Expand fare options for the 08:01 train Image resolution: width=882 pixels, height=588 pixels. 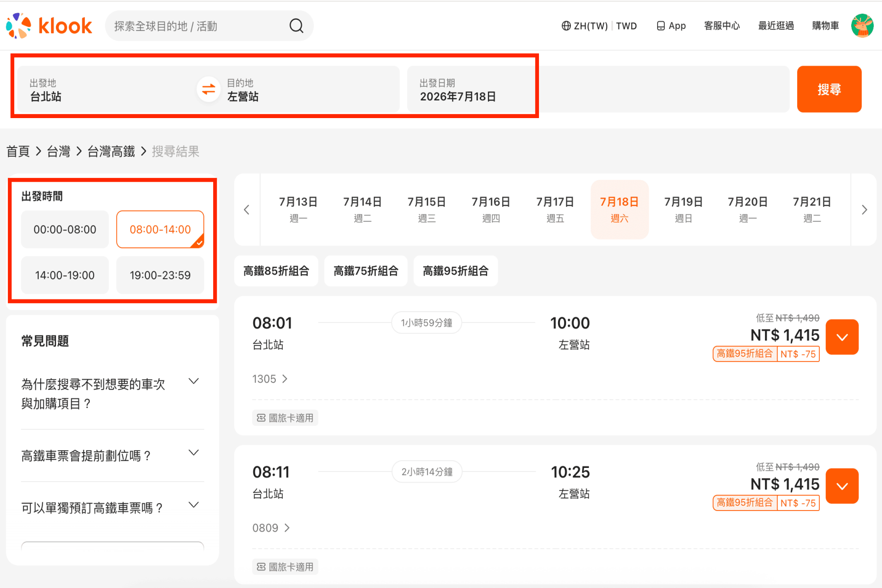(x=842, y=337)
